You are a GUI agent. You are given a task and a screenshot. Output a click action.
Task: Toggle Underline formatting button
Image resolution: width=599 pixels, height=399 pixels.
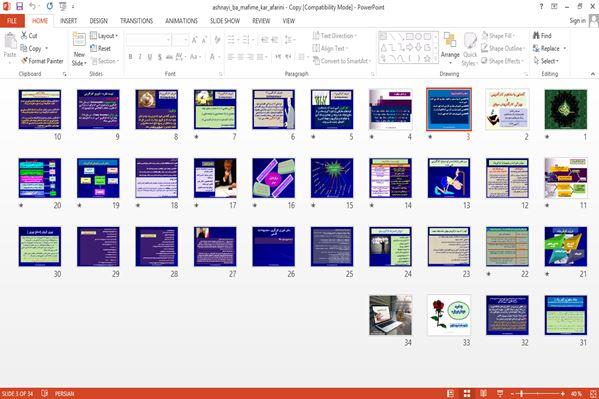pyautogui.click(x=150, y=57)
